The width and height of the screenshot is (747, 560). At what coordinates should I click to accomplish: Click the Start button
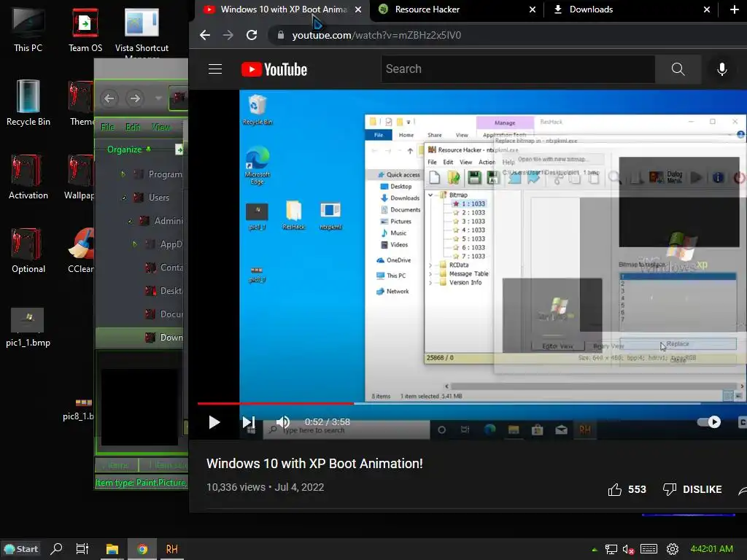tap(21, 549)
